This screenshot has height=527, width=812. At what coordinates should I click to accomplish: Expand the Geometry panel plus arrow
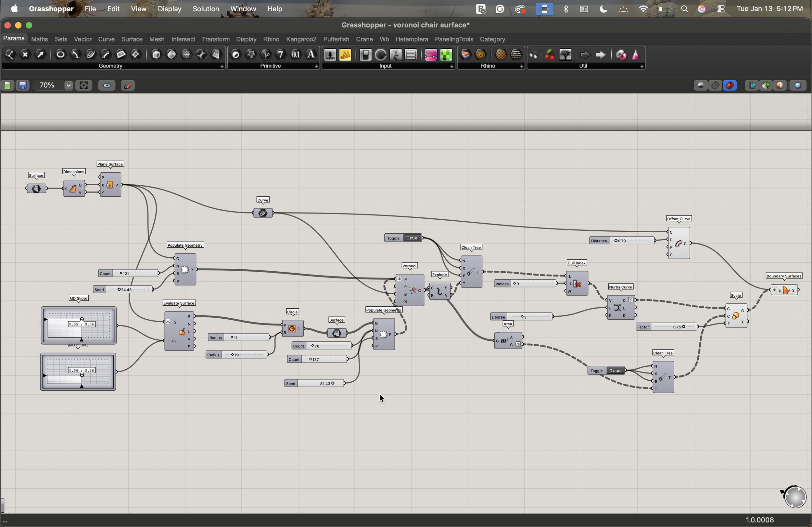tap(222, 67)
